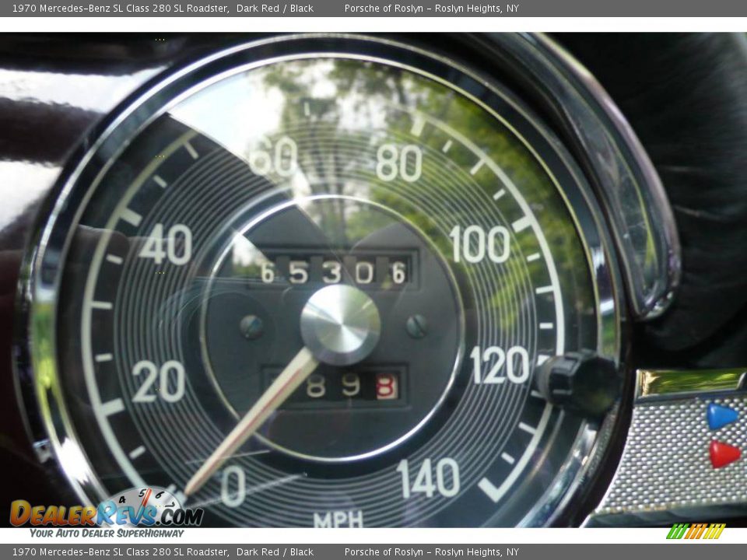Click the 100 speed marking
The height and width of the screenshot is (560, 747).
coord(480,244)
